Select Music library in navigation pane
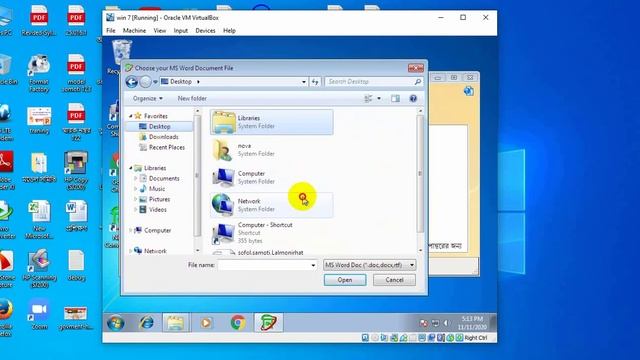The image size is (640, 360). [157, 189]
